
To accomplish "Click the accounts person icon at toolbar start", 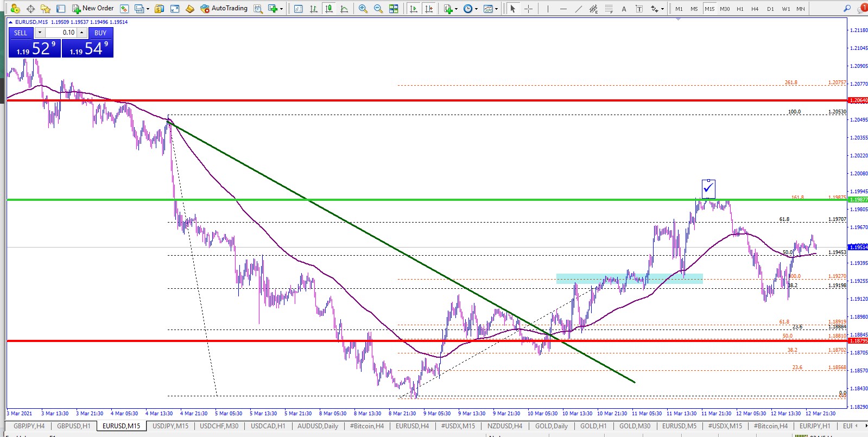I will point(15,9).
